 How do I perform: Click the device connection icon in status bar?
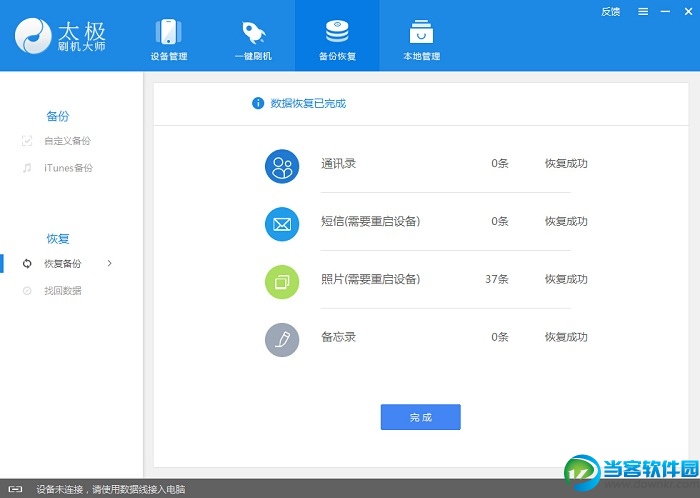tap(15, 489)
